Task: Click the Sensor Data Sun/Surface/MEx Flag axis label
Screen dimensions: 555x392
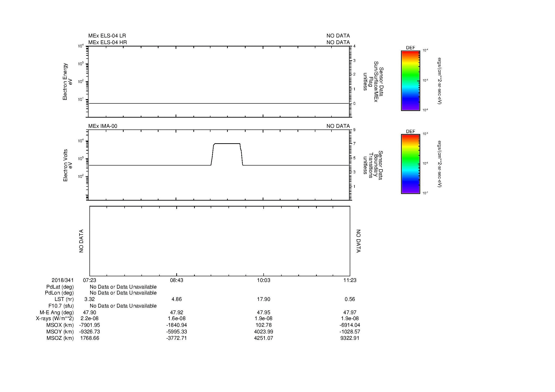Action: pyautogui.click(x=373, y=82)
